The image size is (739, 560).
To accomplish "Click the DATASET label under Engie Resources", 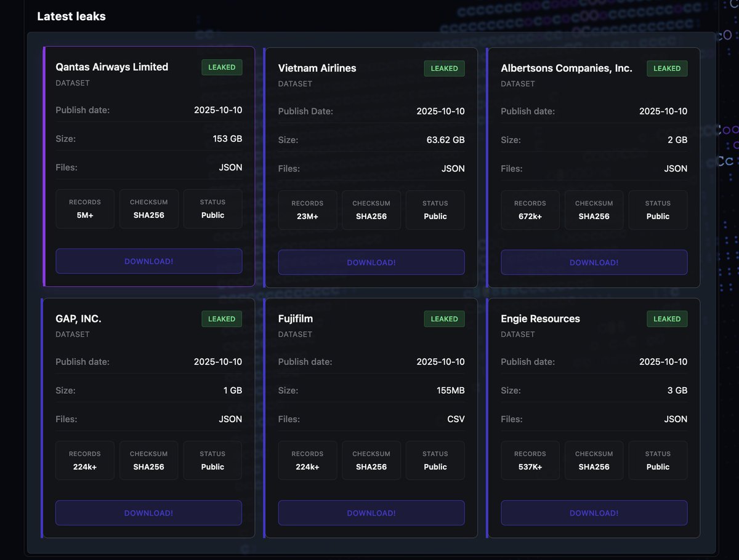I will 518,334.
